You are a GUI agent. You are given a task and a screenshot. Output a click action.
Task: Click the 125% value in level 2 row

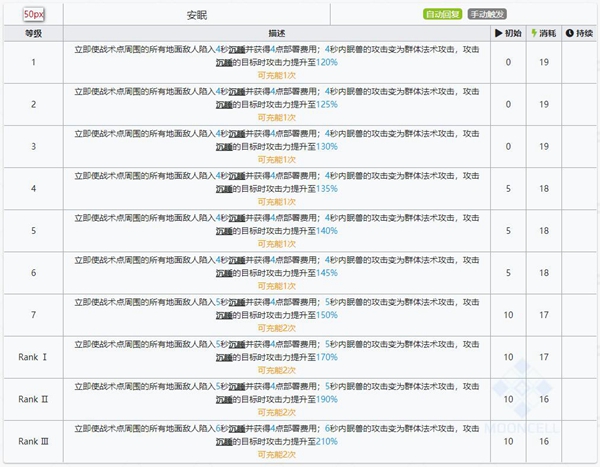point(327,104)
